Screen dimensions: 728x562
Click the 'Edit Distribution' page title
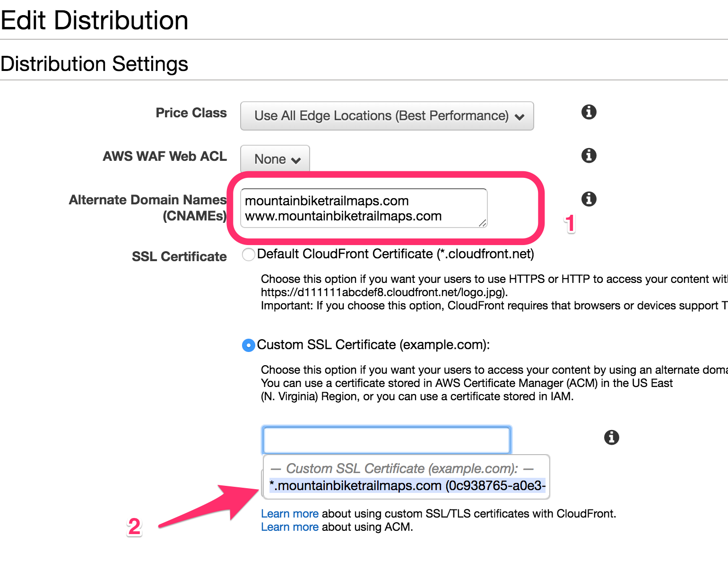pyautogui.click(x=94, y=20)
